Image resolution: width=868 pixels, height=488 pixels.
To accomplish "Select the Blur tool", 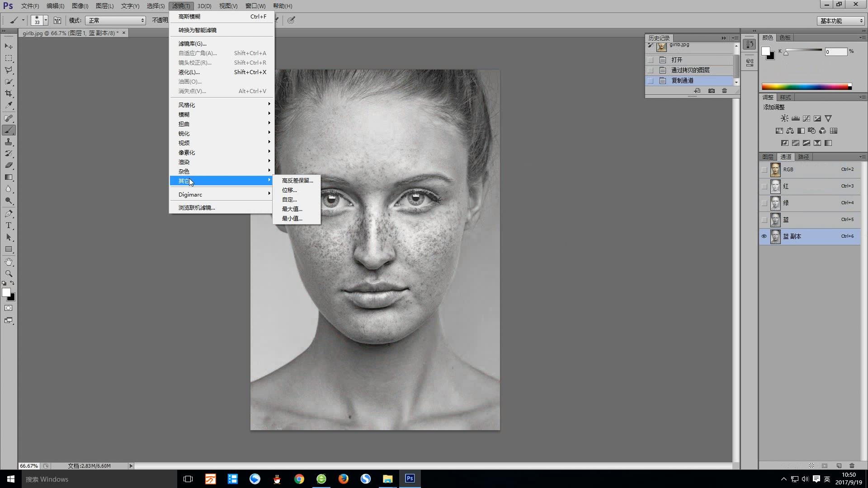I will coord(9,189).
